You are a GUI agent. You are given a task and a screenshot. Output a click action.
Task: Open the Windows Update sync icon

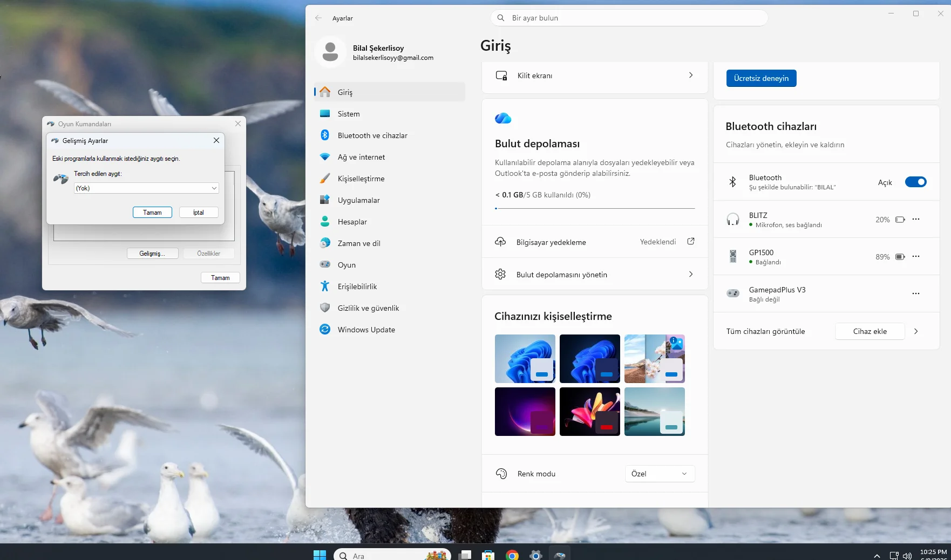click(x=325, y=330)
